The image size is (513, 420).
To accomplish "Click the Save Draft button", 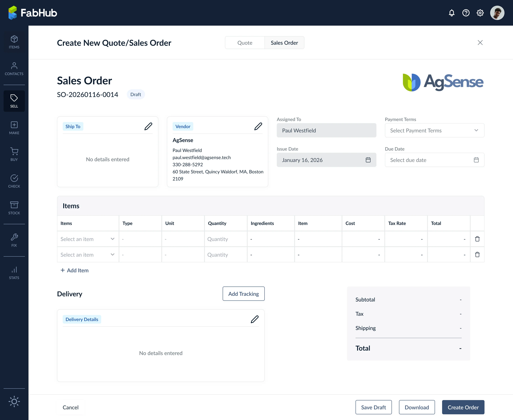I will pos(374,407).
